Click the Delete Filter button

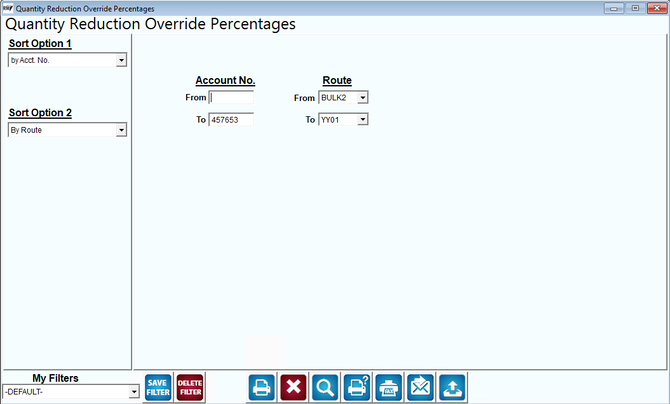pyautogui.click(x=190, y=388)
